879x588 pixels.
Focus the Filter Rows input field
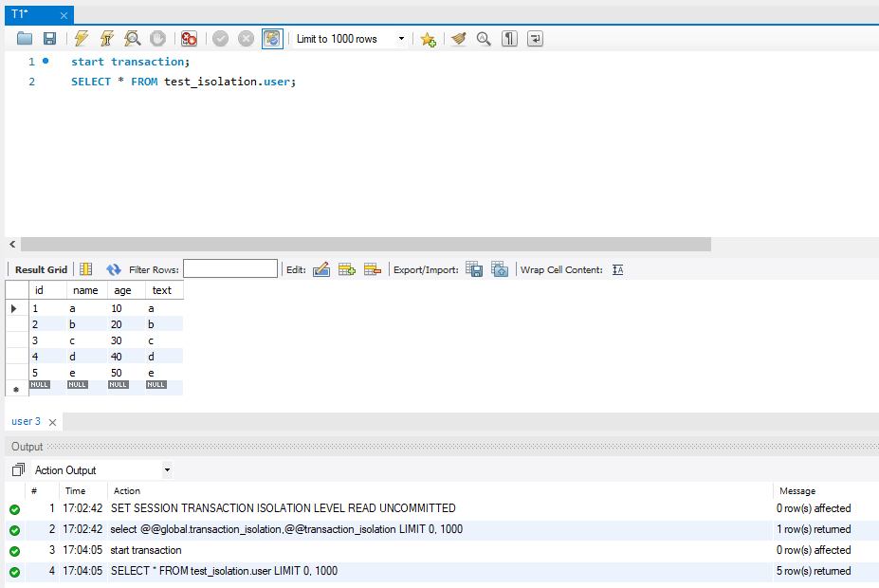(230, 268)
